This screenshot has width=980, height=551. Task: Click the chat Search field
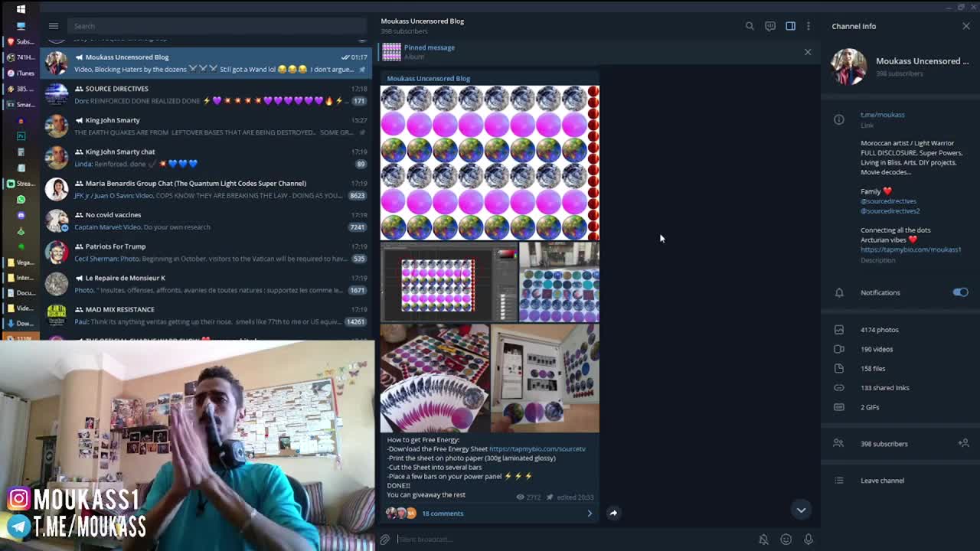tap(217, 26)
